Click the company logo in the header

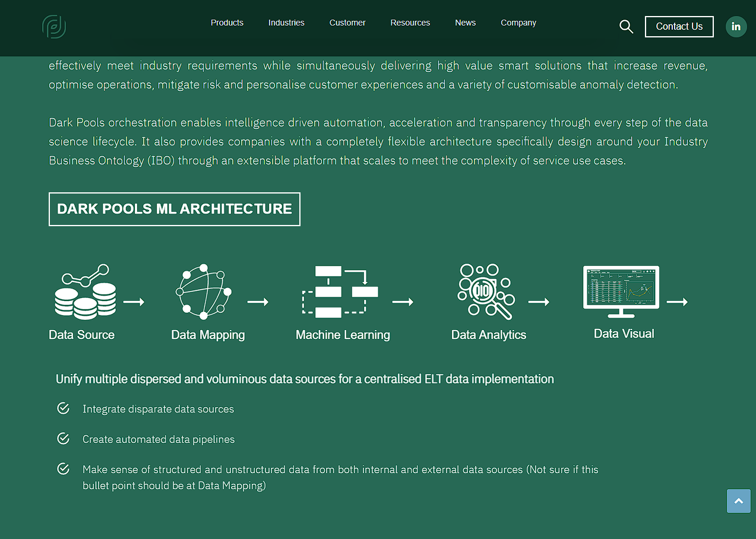[54, 27]
